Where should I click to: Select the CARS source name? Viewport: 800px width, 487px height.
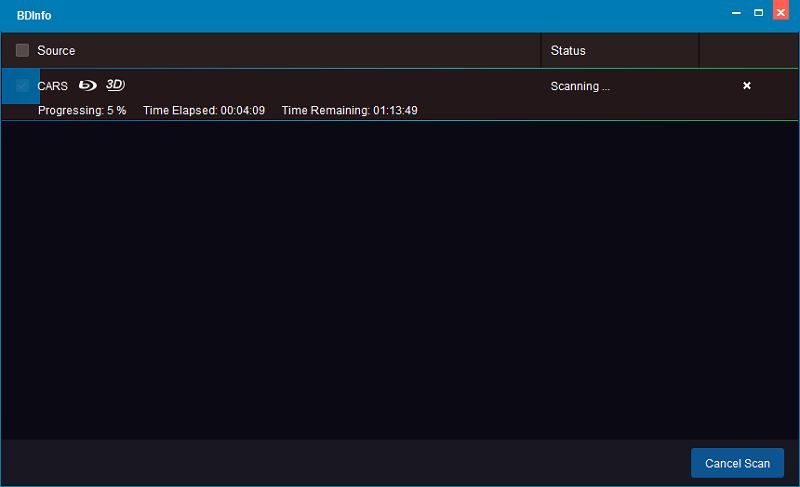coord(53,86)
